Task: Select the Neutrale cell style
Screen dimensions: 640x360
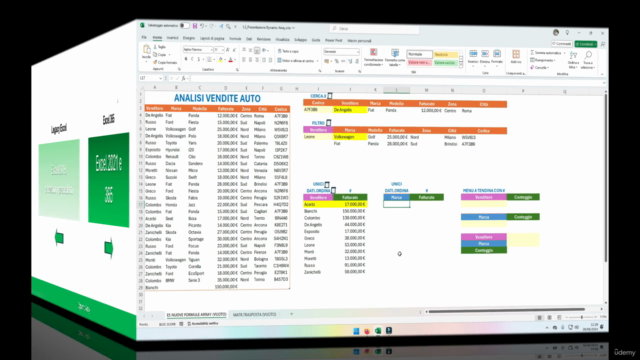Action: tap(445, 55)
